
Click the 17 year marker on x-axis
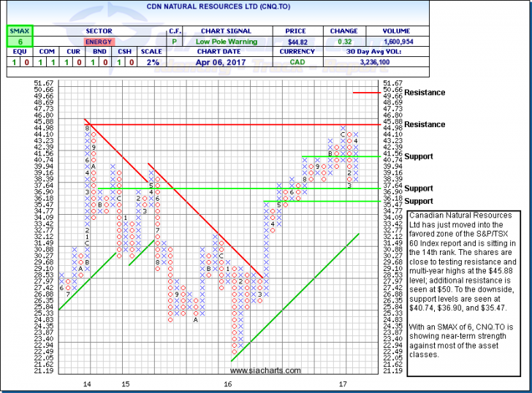343,384
